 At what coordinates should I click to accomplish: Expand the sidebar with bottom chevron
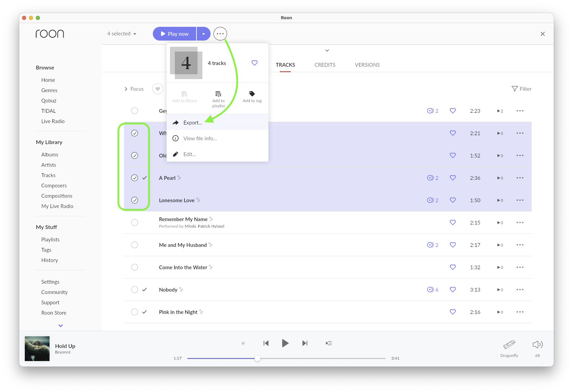61,326
